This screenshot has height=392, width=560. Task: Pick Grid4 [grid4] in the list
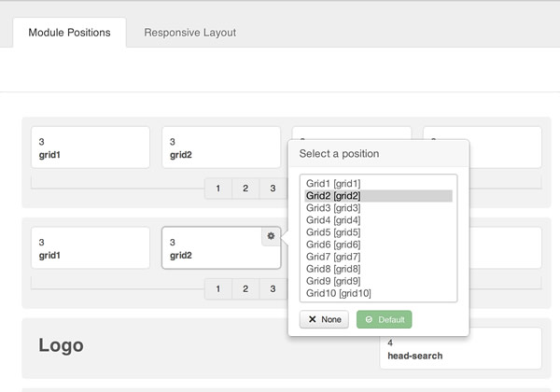[333, 220]
